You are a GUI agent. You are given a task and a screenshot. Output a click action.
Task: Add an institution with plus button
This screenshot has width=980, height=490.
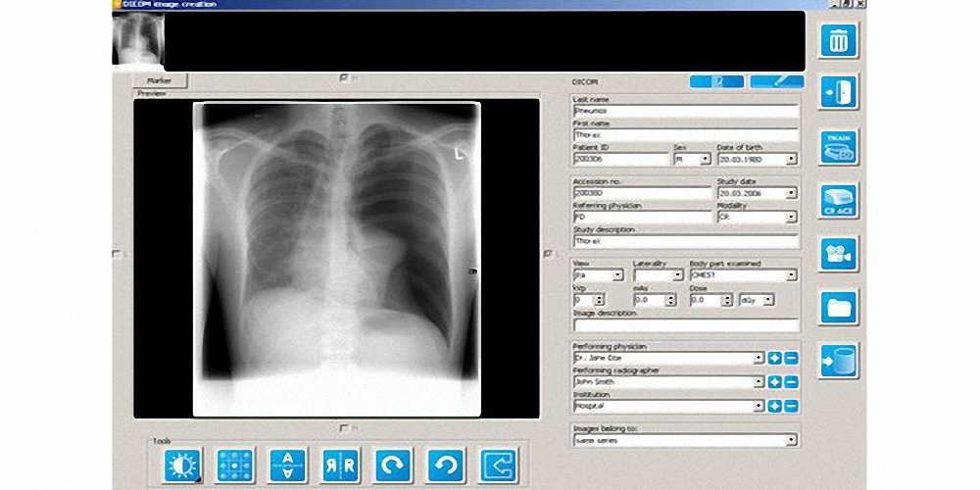tap(775, 407)
